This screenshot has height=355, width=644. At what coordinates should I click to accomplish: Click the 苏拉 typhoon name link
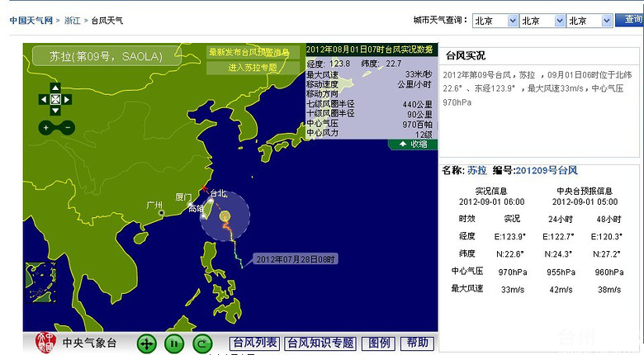pyautogui.click(x=477, y=171)
